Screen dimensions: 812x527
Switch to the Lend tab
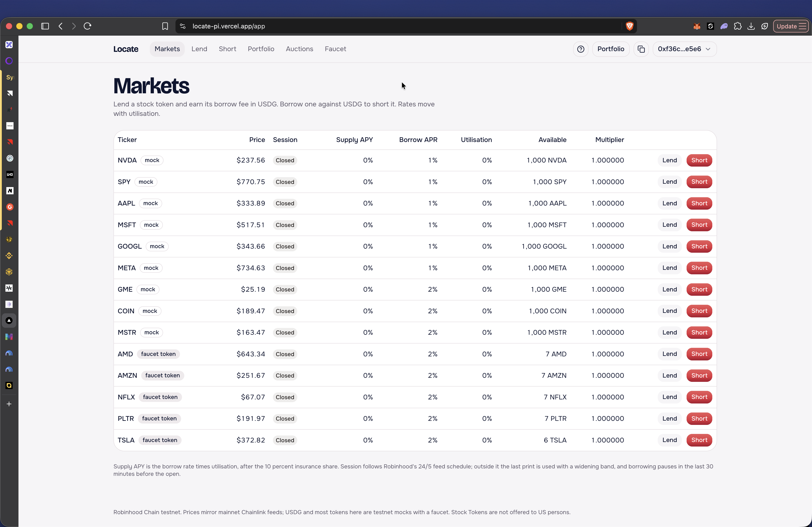[199, 49]
